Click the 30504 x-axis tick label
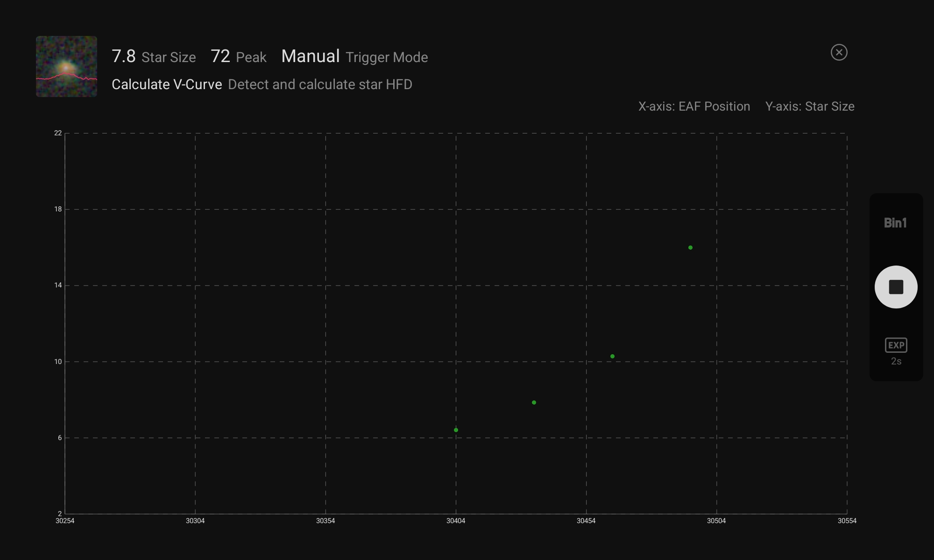This screenshot has width=934, height=560. (716, 521)
